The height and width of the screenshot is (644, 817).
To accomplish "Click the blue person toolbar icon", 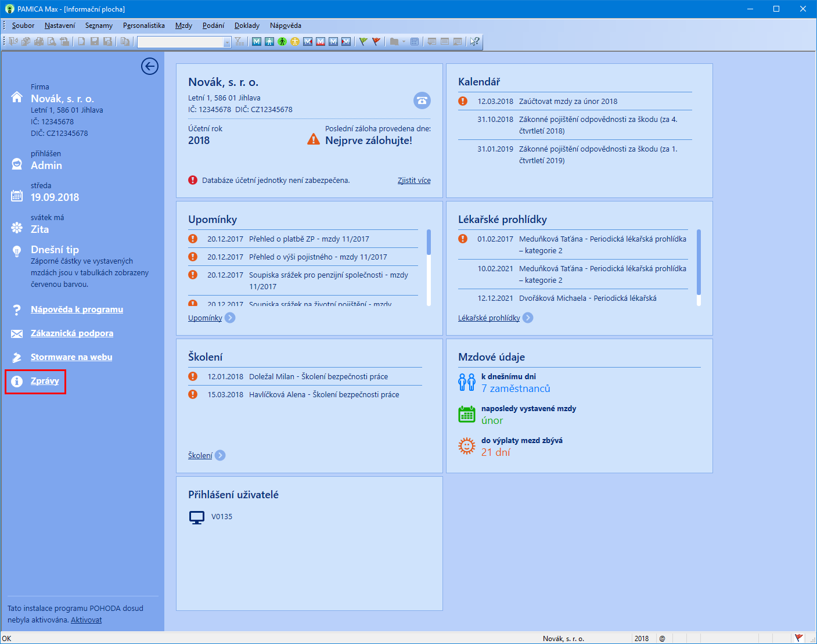I will (269, 41).
